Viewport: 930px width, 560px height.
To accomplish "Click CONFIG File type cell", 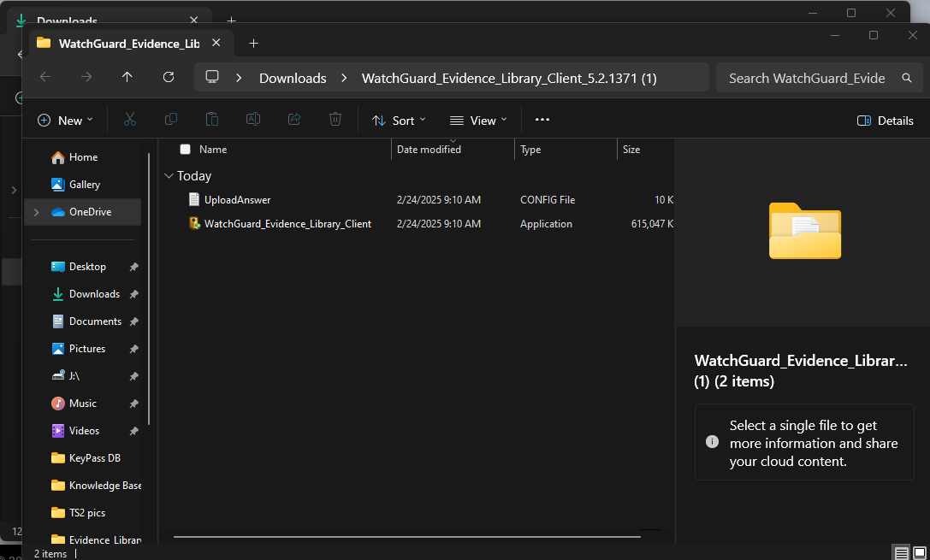I will click(548, 200).
